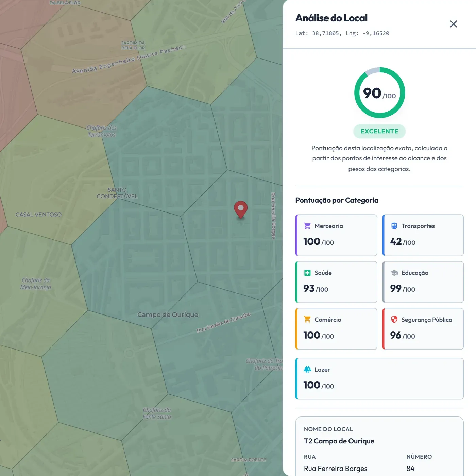Image resolution: width=476 pixels, height=476 pixels.
Task: Click the JARDIM DA BELA FLOR label
Action: click(x=133, y=45)
